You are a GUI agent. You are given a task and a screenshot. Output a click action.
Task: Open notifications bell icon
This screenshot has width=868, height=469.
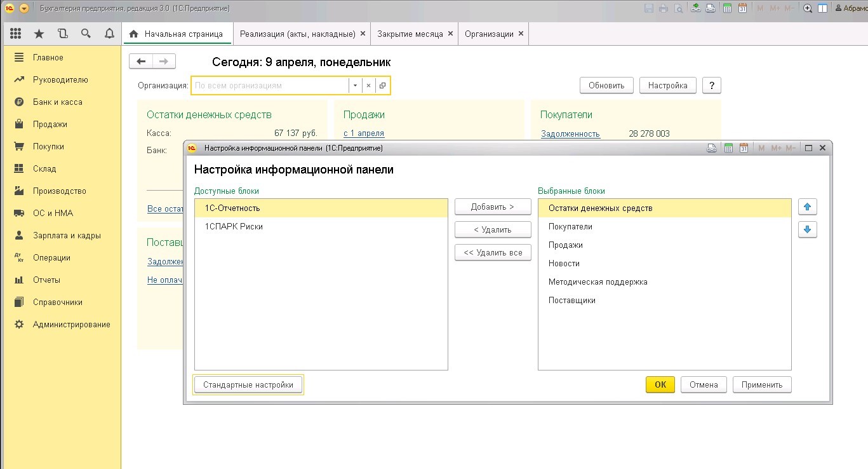tap(109, 34)
